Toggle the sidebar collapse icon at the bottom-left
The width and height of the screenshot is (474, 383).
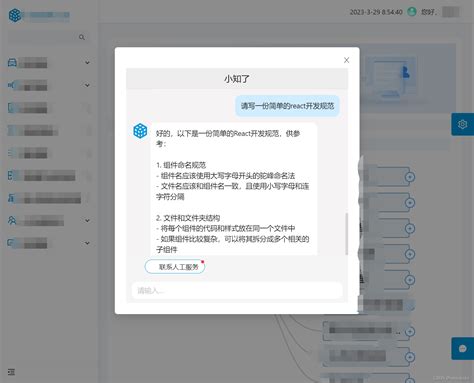coord(11,372)
